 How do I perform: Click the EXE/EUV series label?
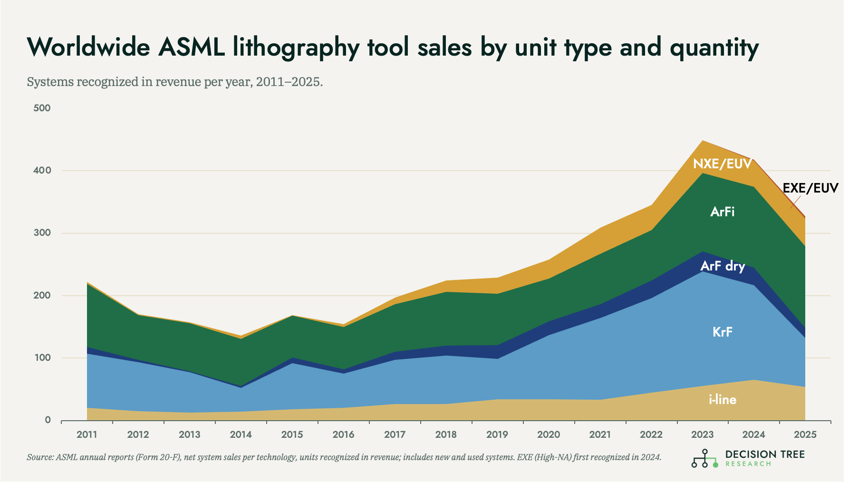(810, 188)
